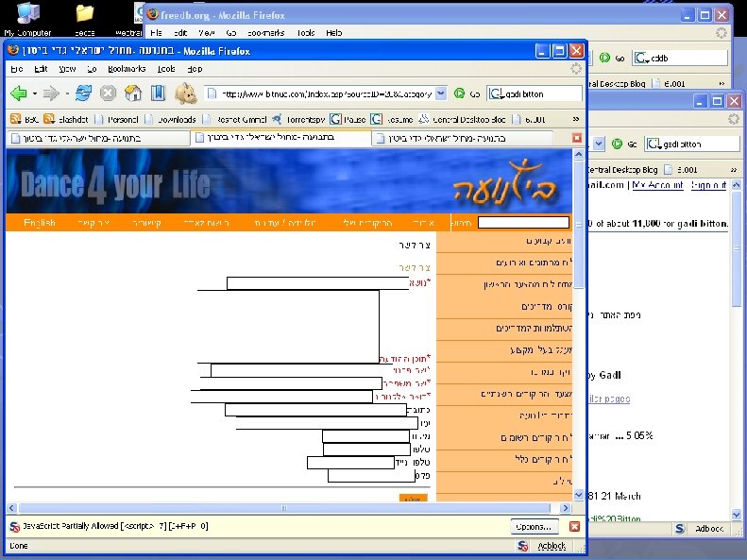Open the Downloads bookmark
Image resolution: width=747 pixels, height=560 pixels.
171,119
